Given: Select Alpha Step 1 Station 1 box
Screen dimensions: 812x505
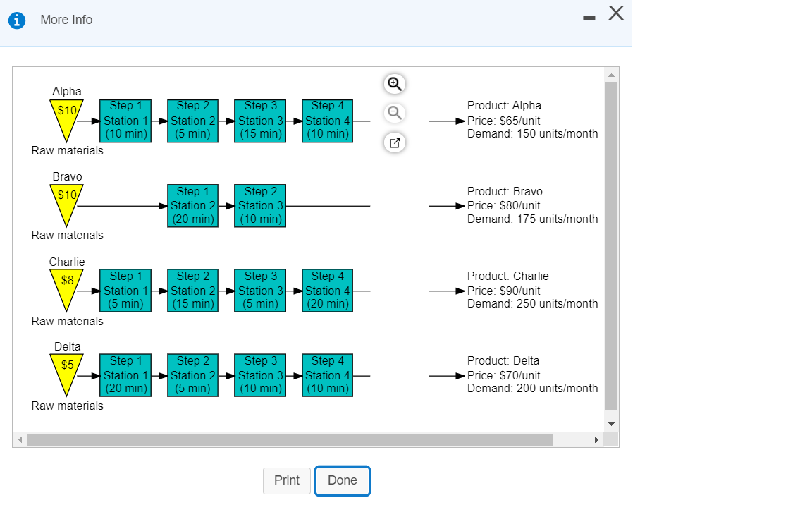Looking at the screenshot, I should [125, 121].
